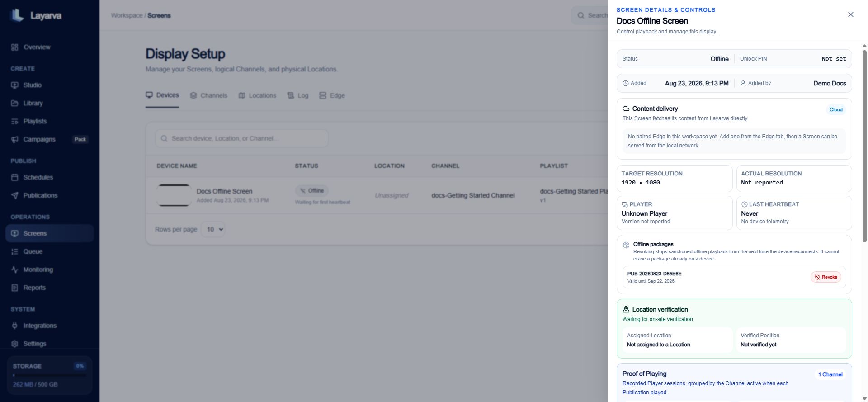The height and width of the screenshot is (402, 868).
Task: Open Rows per page dropdown
Action: [x=213, y=229]
